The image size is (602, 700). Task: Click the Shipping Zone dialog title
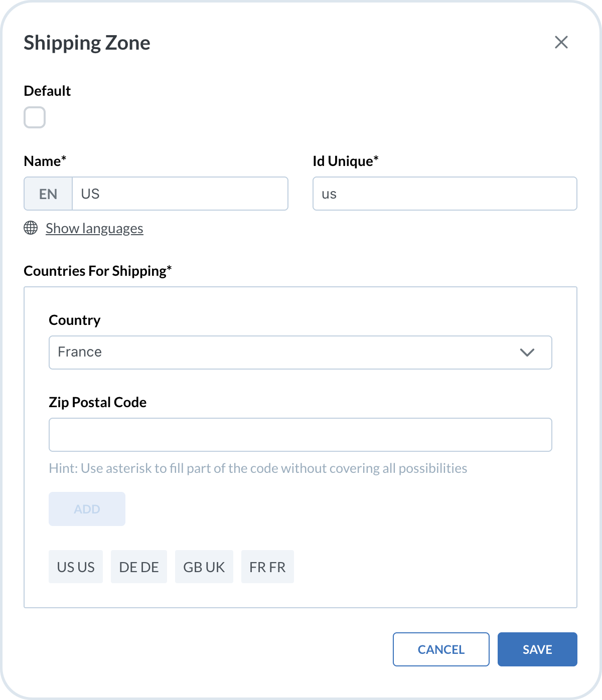(87, 43)
